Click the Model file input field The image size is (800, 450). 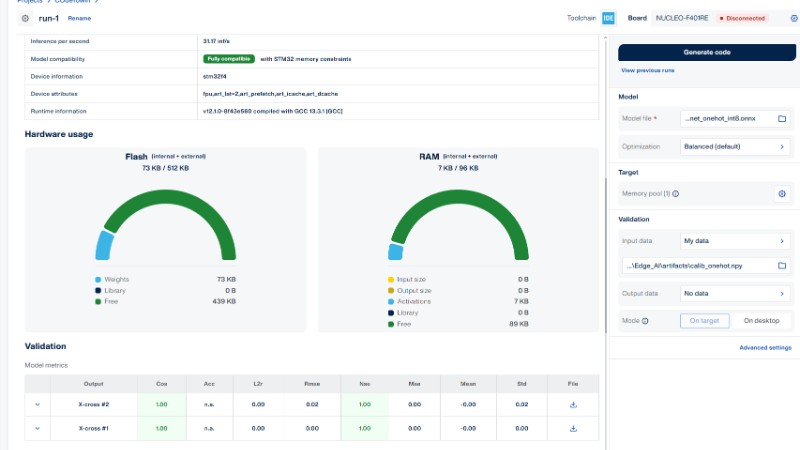(x=735, y=118)
